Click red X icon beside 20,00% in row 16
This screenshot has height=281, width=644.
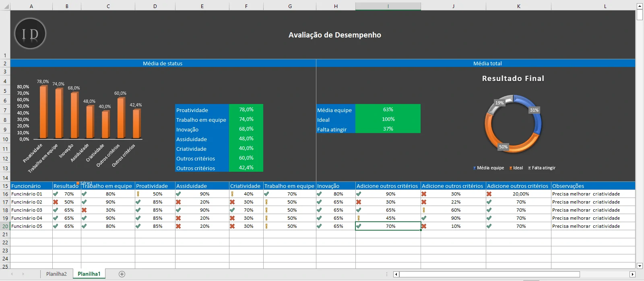point(489,194)
